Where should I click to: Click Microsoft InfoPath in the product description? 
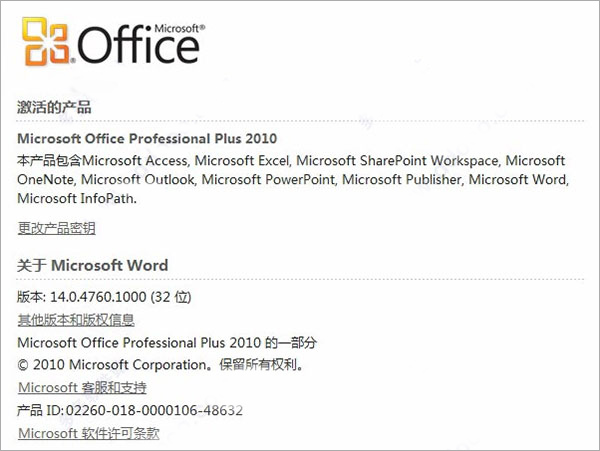point(75,198)
